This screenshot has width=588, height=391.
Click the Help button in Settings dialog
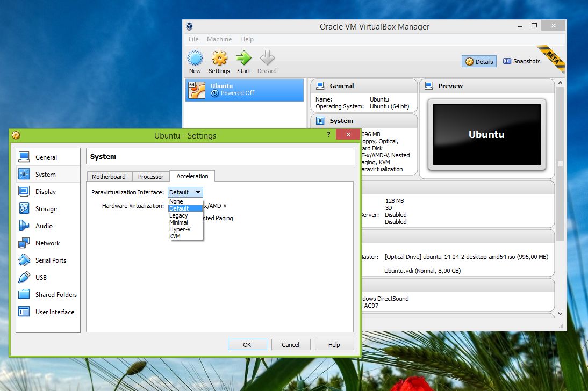(x=334, y=344)
